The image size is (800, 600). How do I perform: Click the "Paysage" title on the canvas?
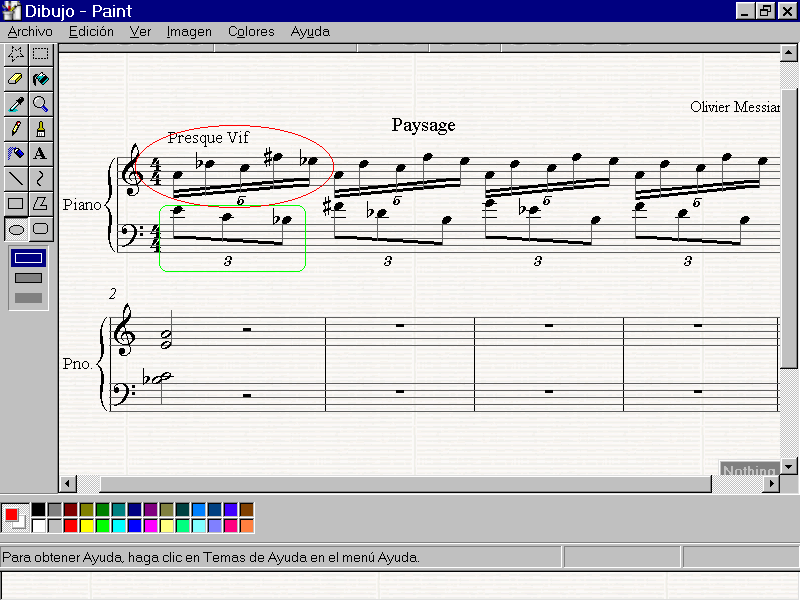click(x=423, y=126)
